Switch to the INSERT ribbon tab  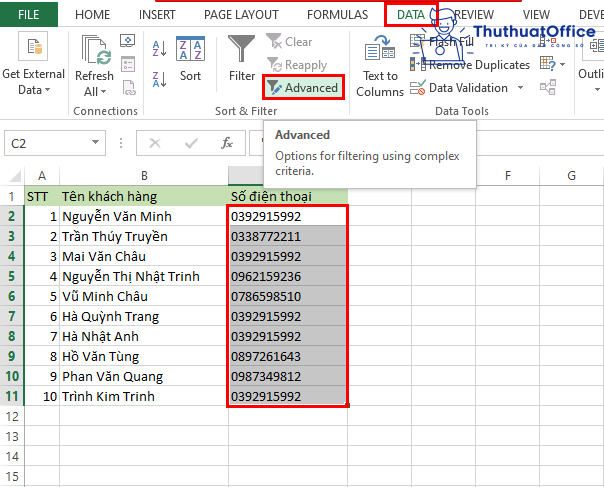[157, 15]
